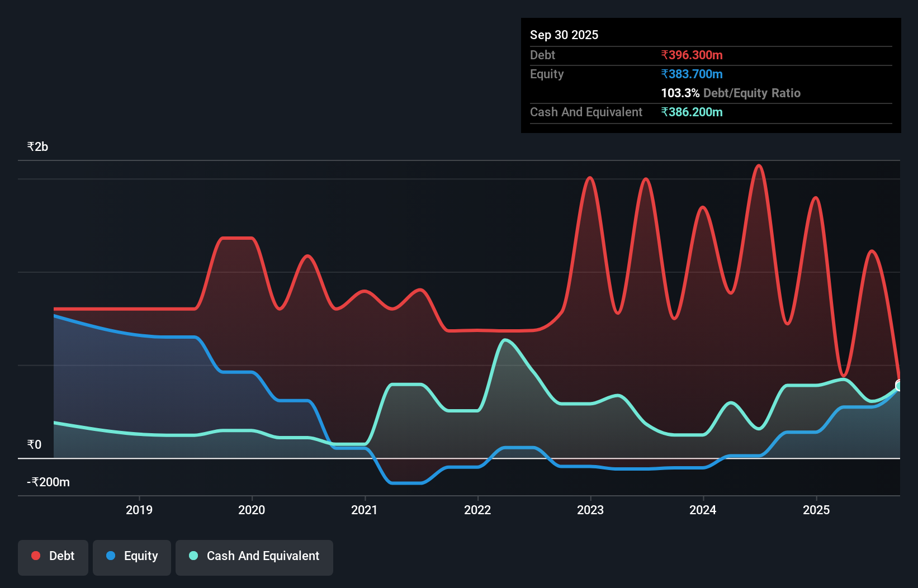Click the red Debt legend dot

coord(35,556)
